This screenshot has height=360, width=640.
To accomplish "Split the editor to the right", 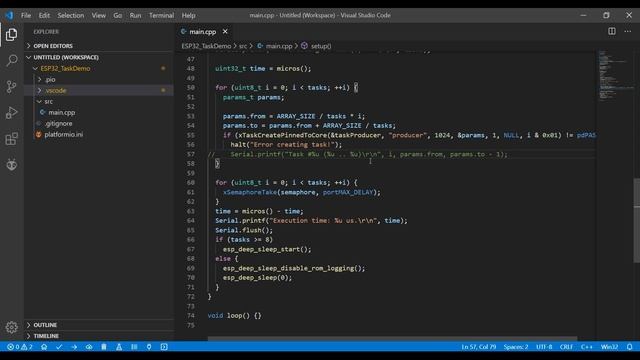I will pos(611,31).
